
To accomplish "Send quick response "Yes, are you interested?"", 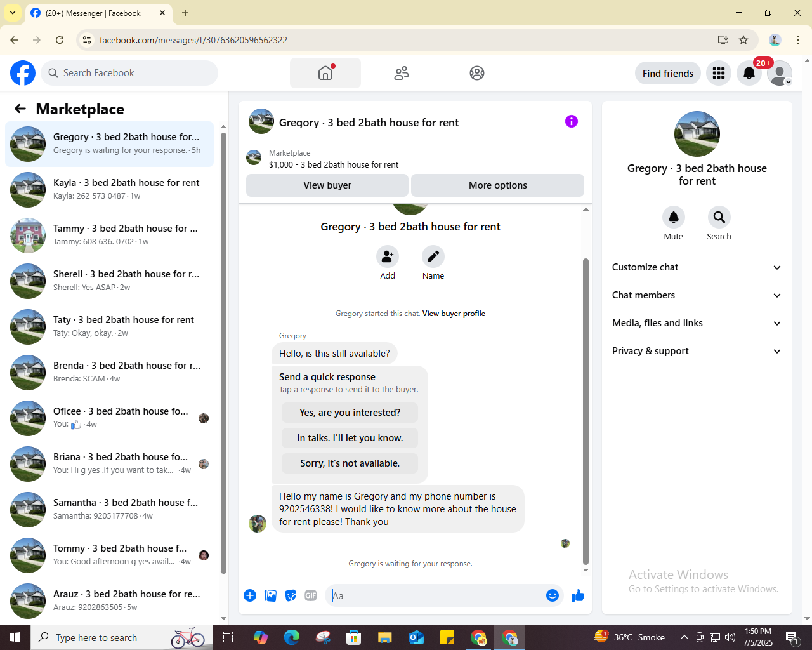I will (350, 413).
